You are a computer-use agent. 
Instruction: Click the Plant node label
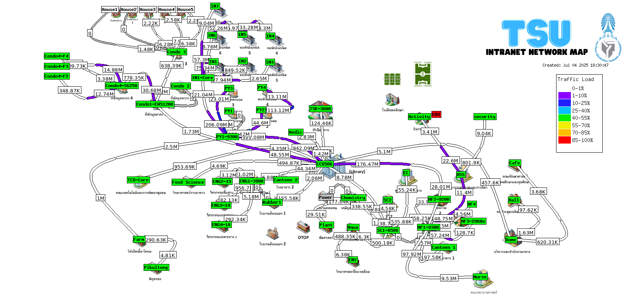click(x=326, y=225)
